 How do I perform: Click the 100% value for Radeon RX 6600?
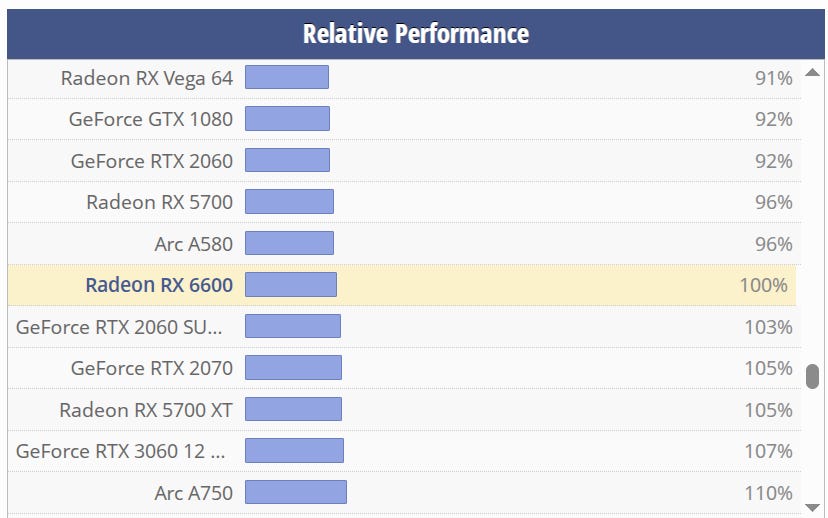[x=764, y=285]
